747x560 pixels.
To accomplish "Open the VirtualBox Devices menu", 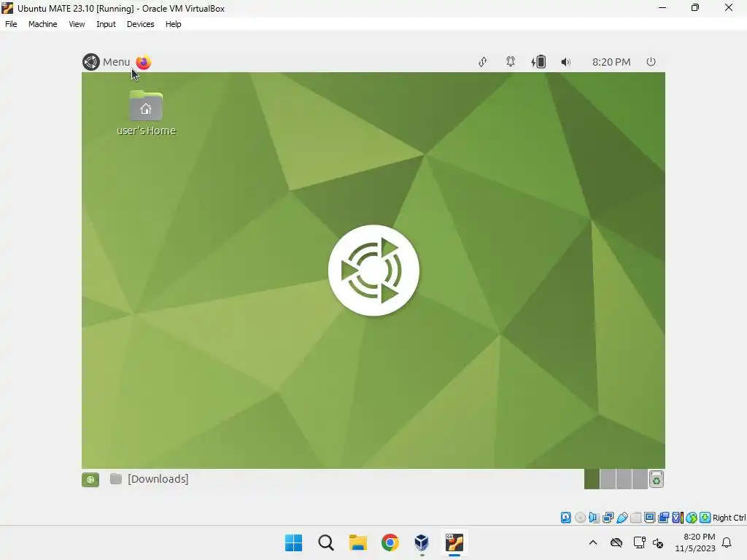I will (x=141, y=24).
